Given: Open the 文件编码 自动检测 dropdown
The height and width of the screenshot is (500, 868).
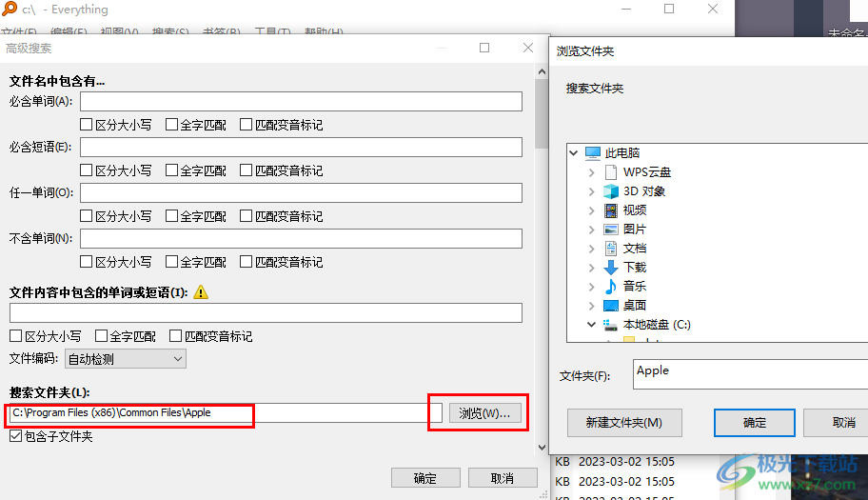Looking at the screenshot, I should pos(126,359).
